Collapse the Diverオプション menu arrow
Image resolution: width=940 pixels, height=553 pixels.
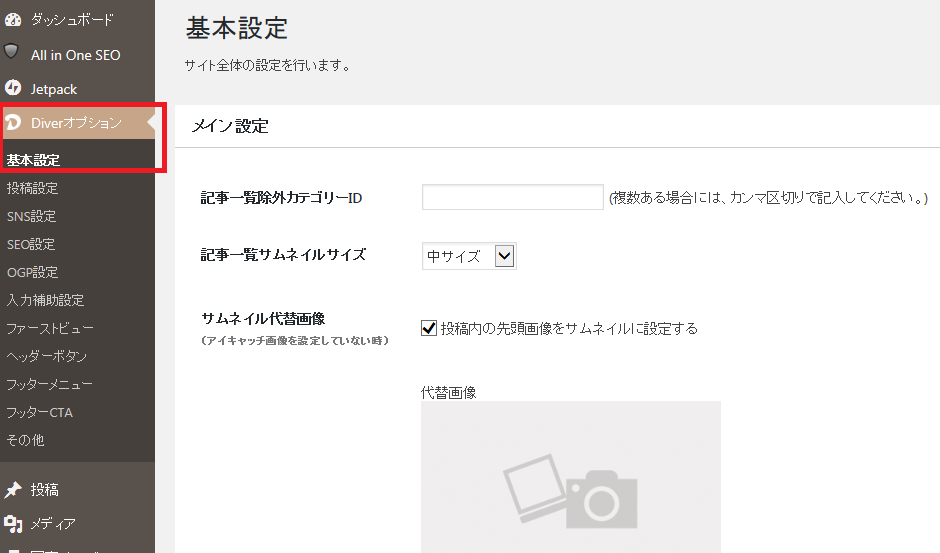coord(150,123)
